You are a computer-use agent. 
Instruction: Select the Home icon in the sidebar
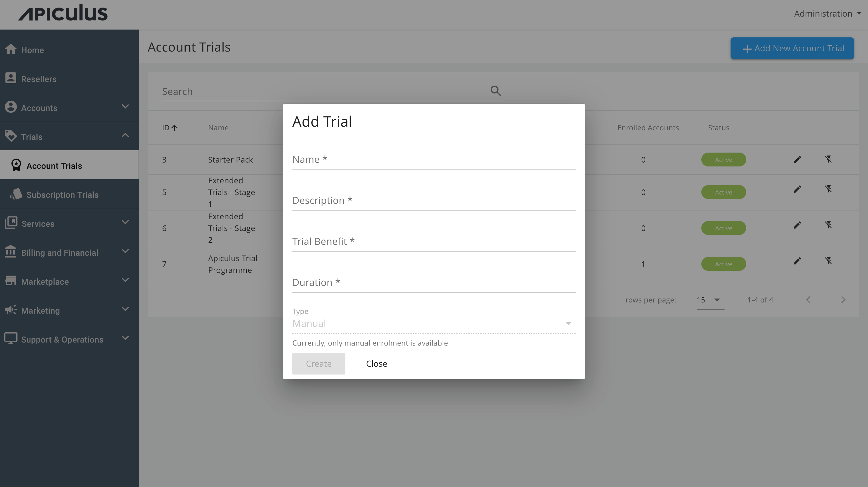11,49
